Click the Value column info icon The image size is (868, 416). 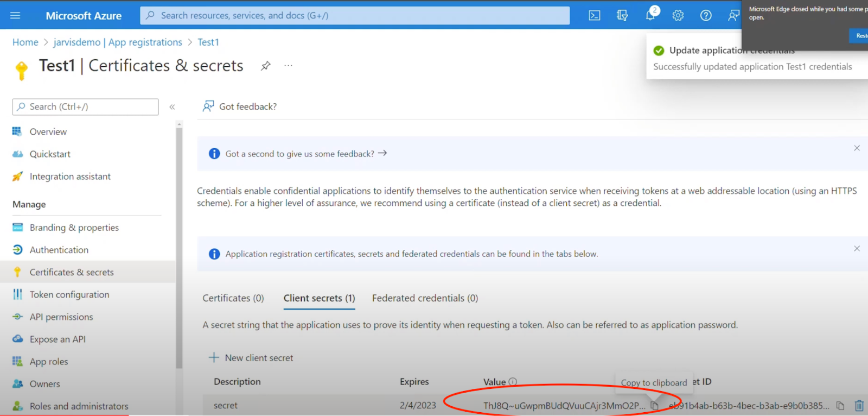point(513,382)
